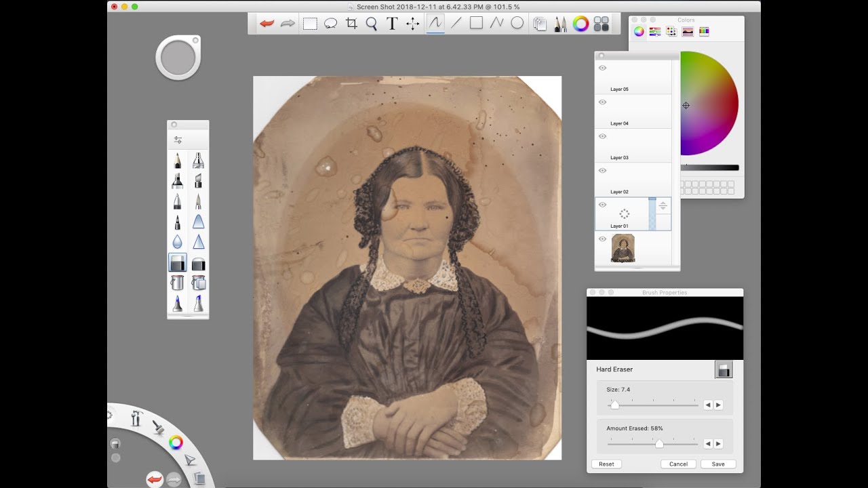Select the Lasso selection tool
The width and height of the screenshot is (868, 488).
click(331, 24)
